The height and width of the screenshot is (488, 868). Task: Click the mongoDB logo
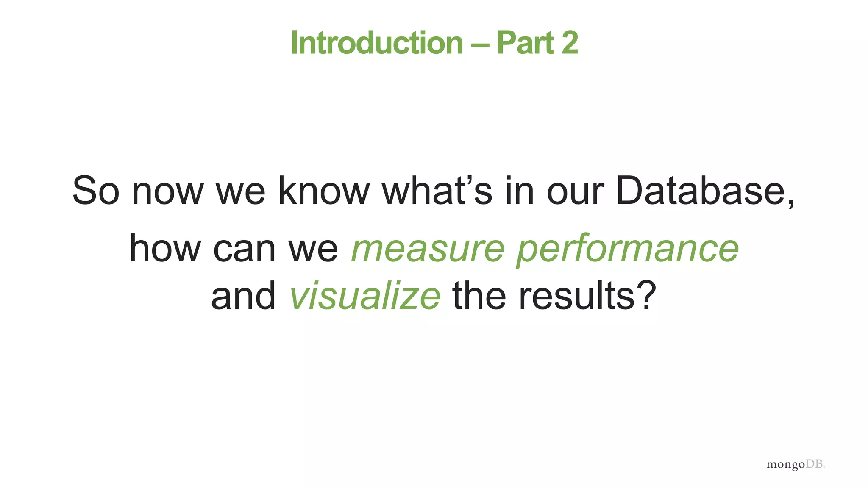(796, 465)
